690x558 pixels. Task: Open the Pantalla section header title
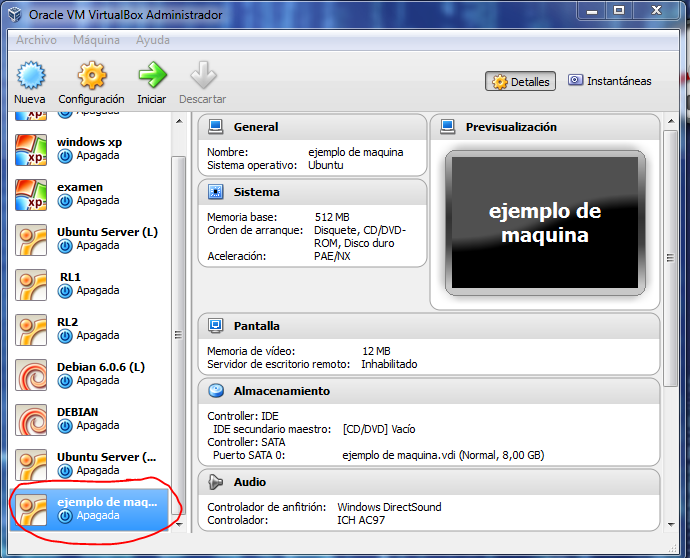257,326
